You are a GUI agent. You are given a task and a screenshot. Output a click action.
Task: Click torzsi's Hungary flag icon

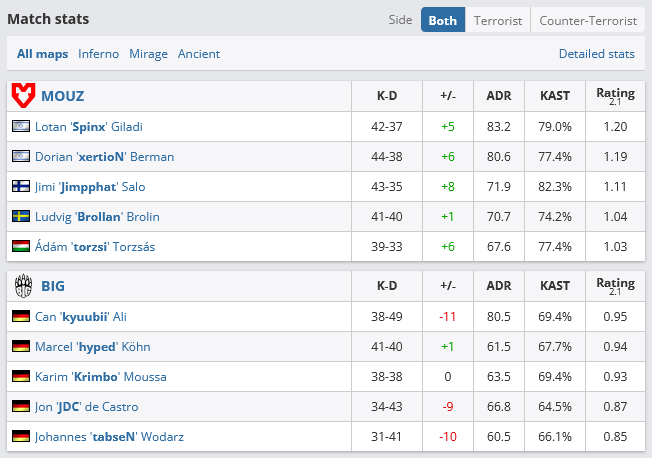click(20, 247)
